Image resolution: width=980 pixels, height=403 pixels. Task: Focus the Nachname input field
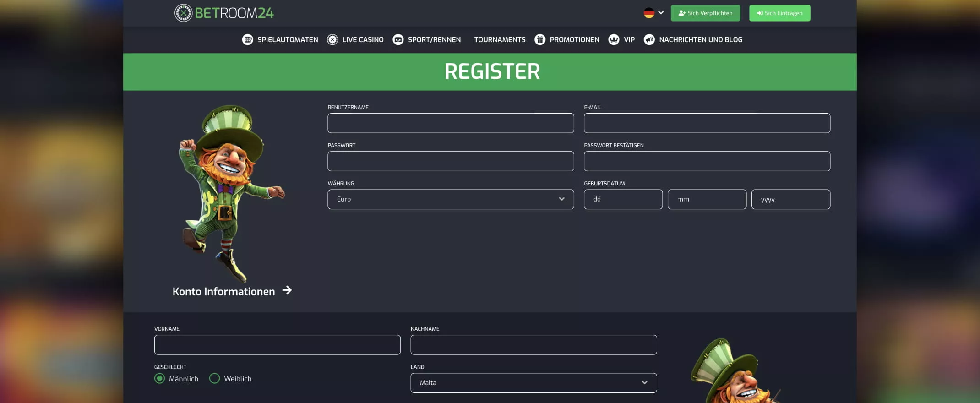pos(534,345)
